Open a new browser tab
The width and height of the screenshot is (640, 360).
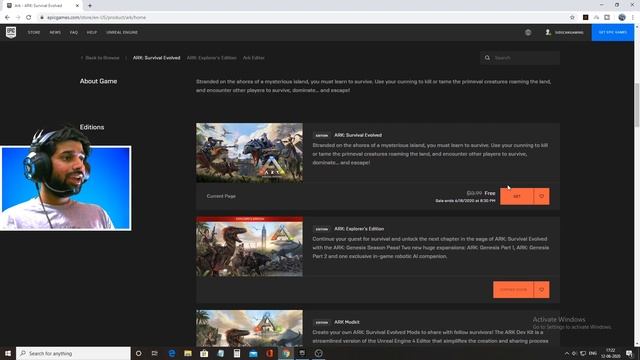[90, 6]
